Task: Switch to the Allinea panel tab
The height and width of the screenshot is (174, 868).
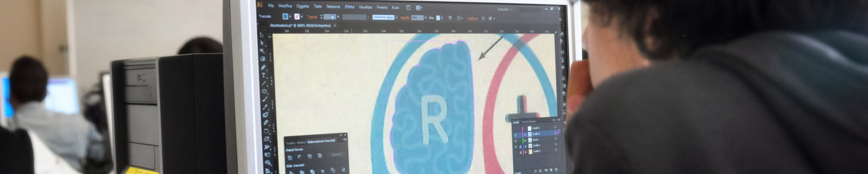Action: coord(301,143)
